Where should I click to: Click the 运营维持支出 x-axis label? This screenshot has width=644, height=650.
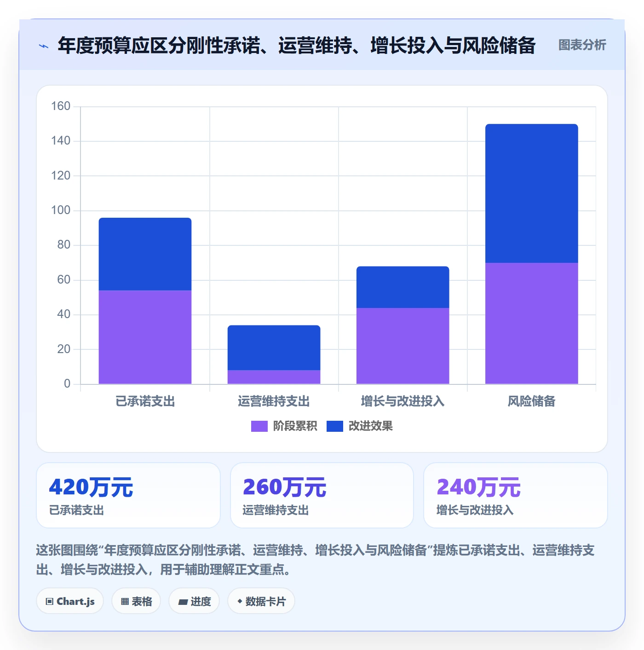coord(274,401)
